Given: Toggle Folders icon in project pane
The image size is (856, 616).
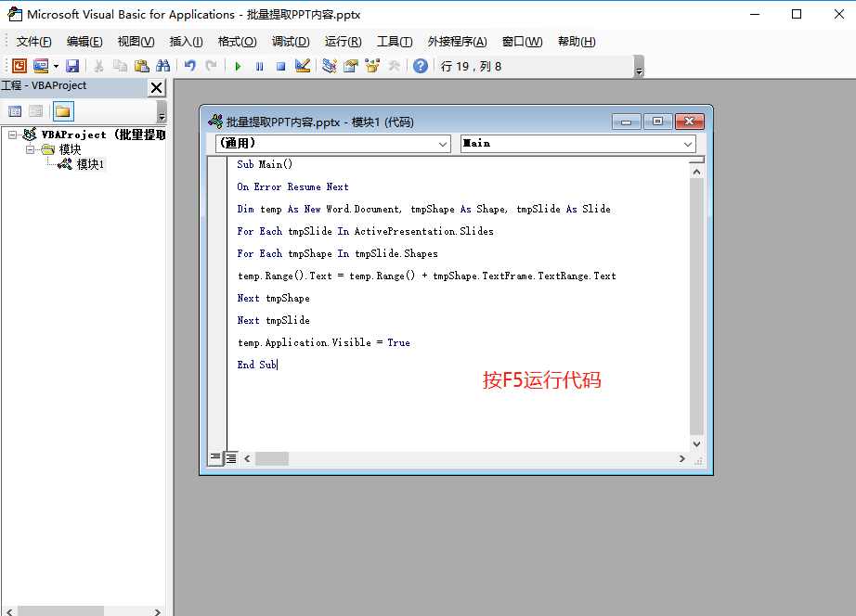Looking at the screenshot, I should click(x=63, y=112).
